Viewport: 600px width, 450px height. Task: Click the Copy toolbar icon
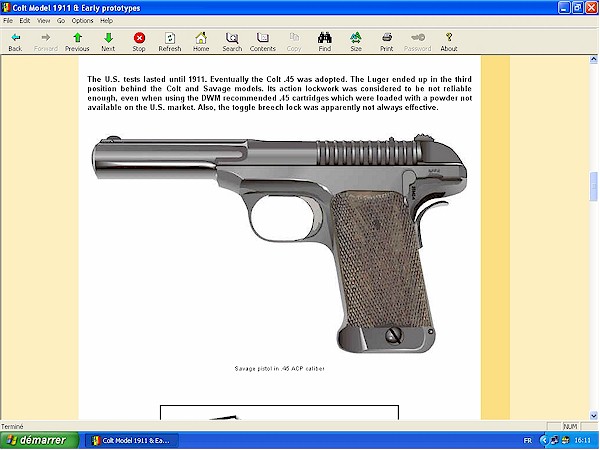pyautogui.click(x=294, y=42)
